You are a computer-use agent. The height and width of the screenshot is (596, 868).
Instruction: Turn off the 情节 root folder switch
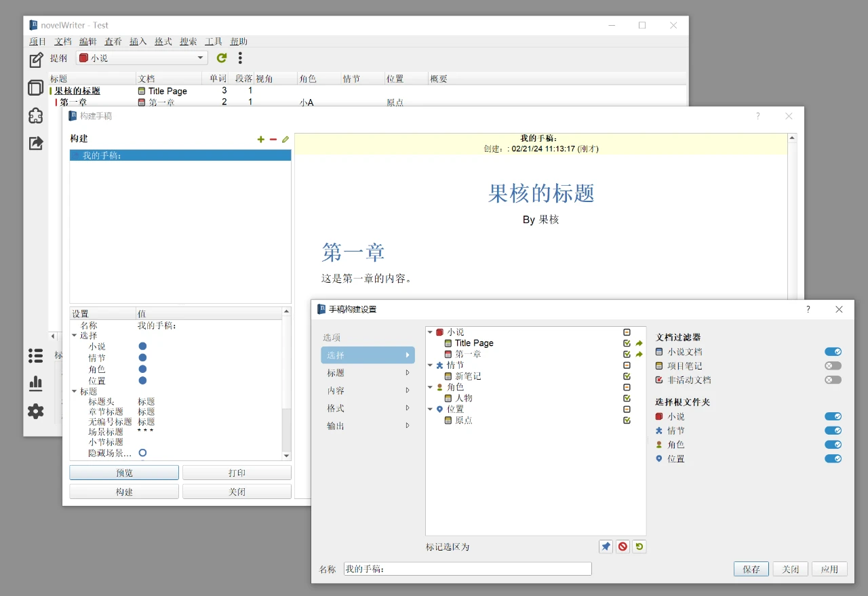[833, 431]
